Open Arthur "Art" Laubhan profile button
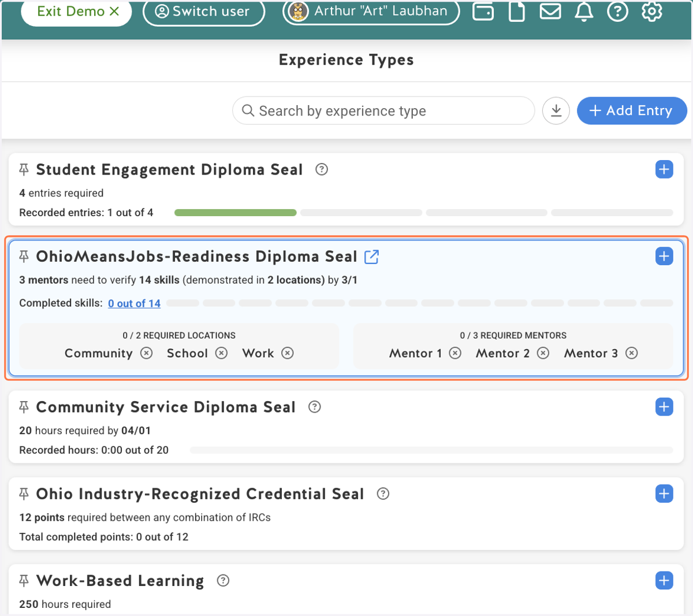 click(371, 12)
